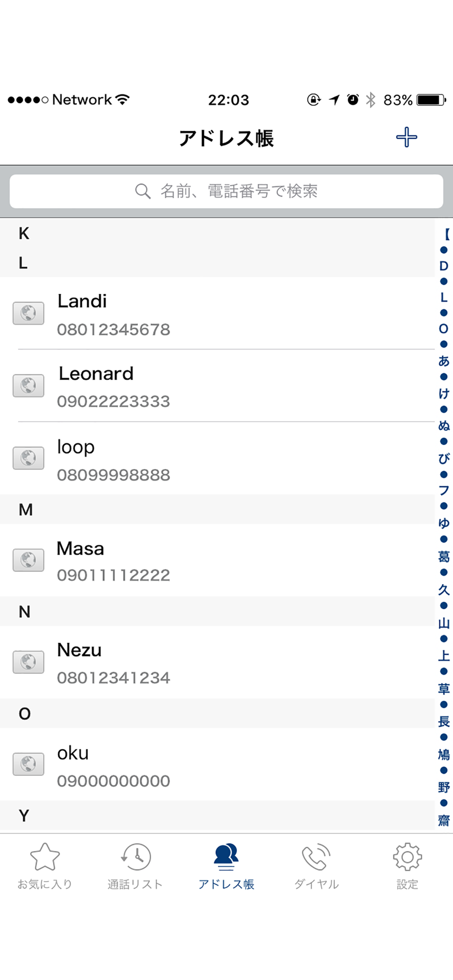Jump to index letter D in sidebar
This screenshot has height=980, width=453.
click(x=444, y=266)
